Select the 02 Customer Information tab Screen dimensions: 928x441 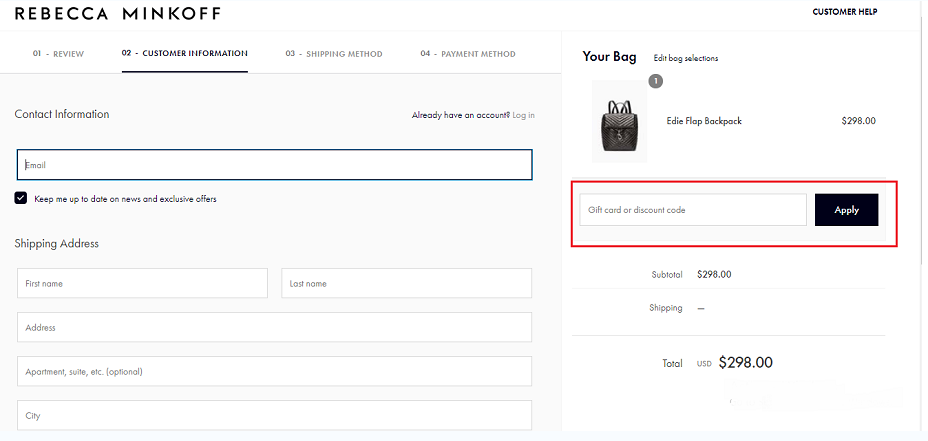tap(185, 53)
